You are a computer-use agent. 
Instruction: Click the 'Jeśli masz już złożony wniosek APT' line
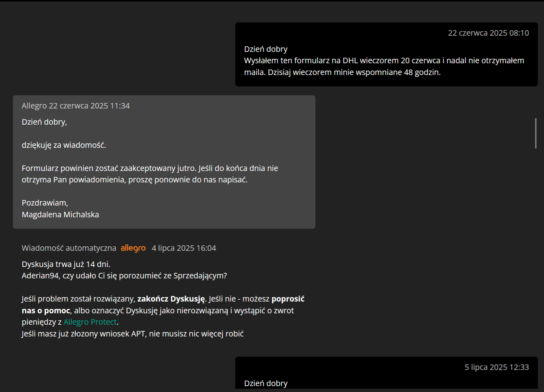132,334
